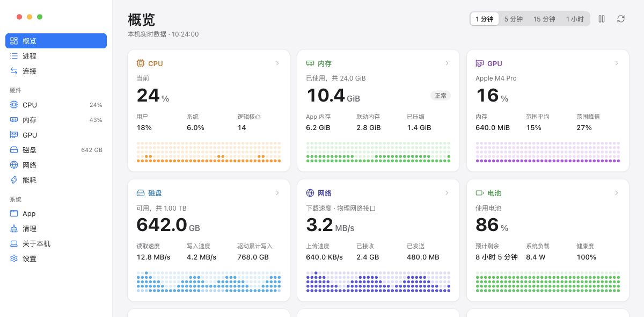
Task: Switch time range to 5 分钟
Action: pos(513,19)
